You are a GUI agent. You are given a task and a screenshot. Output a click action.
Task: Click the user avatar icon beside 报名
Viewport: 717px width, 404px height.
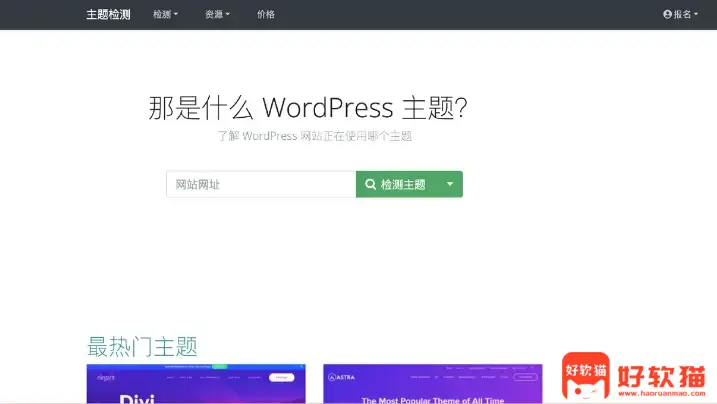tap(667, 15)
